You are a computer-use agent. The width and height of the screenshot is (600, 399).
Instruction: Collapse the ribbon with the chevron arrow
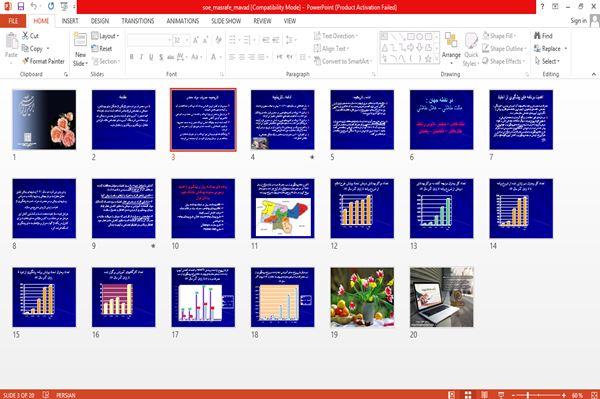[594, 74]
